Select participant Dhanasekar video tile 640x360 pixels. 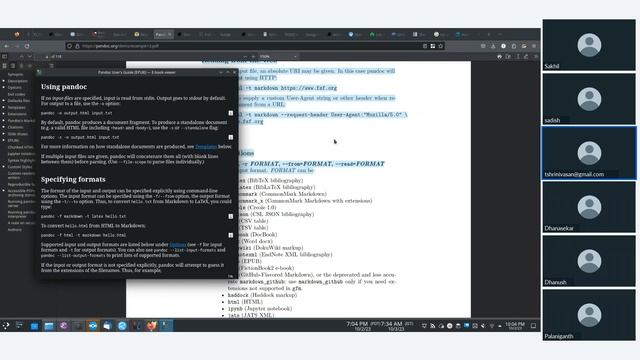(589, 207)
